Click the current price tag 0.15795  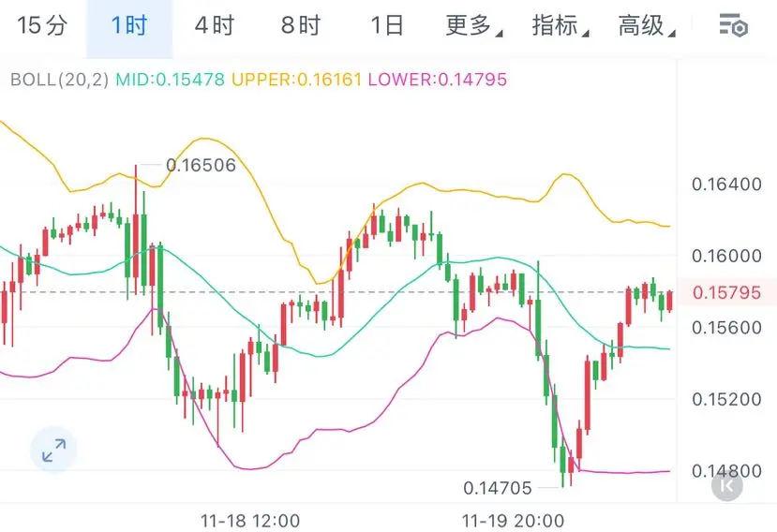pyautogui.click(x=726, y=292)
